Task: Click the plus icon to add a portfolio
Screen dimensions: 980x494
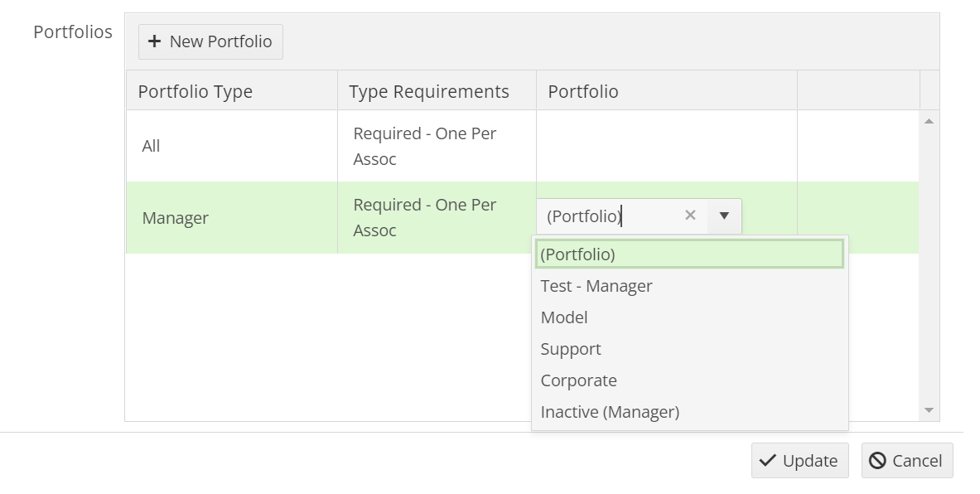Action: pos(154,41)
